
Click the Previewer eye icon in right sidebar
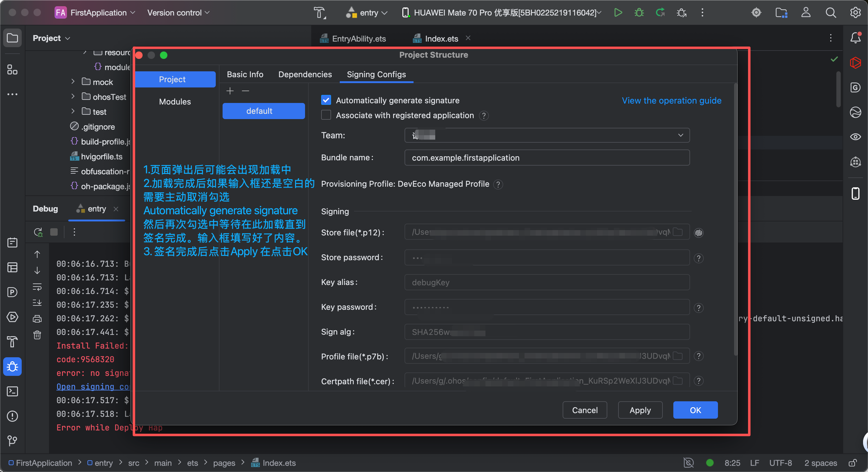coord(855,137)
